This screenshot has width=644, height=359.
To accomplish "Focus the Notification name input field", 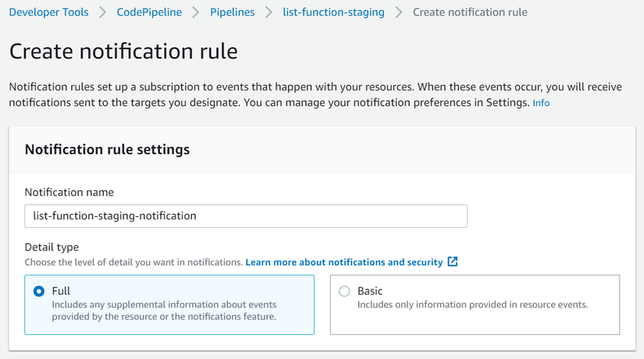I will [246, 216].
